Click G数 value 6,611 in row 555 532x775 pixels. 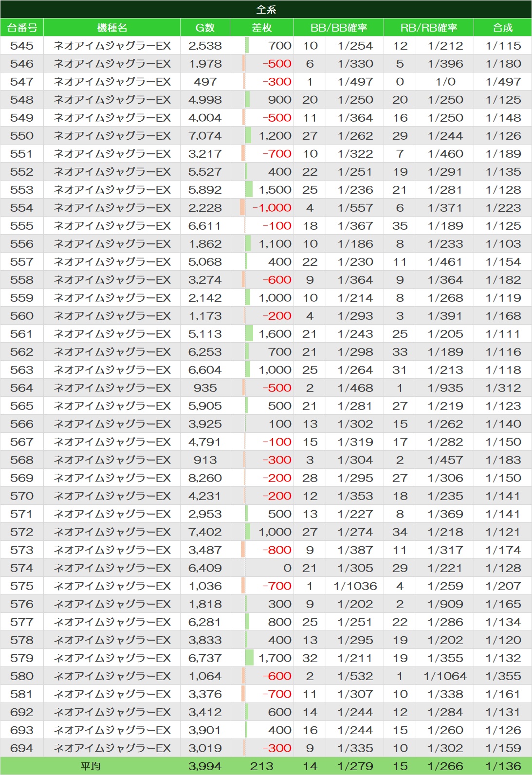pyautogui.click(x=205, y=226)
